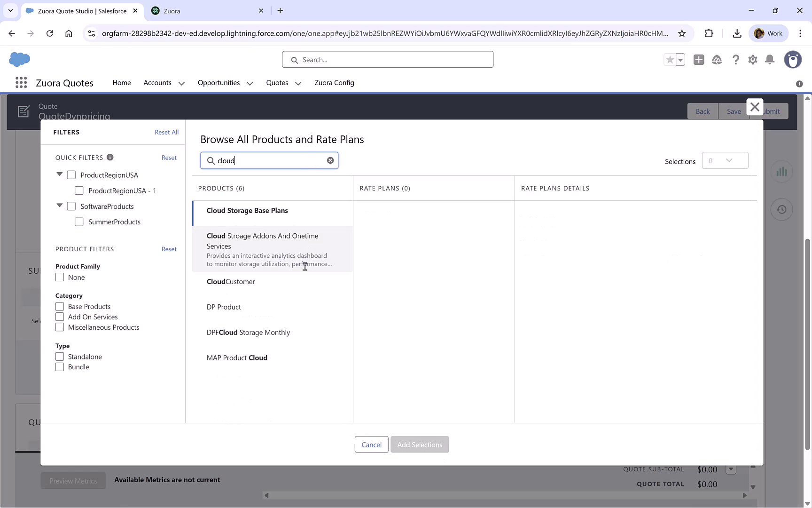
Task: Open the App Launcher waffle icon
Action: coord(21,82)
